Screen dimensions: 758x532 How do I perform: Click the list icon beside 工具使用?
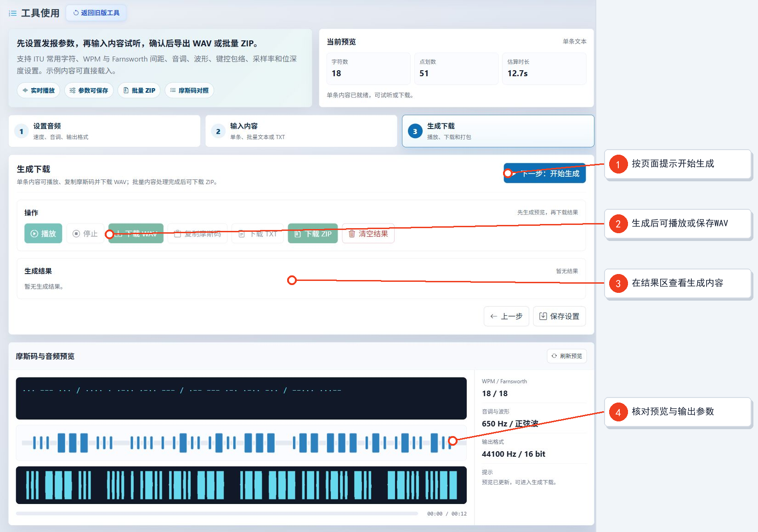(13, 13)
